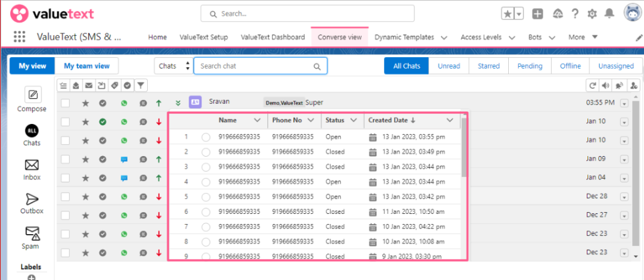Tick the checkbox on Sravan's chat row

pyautogui.click(x=65, y=103)
